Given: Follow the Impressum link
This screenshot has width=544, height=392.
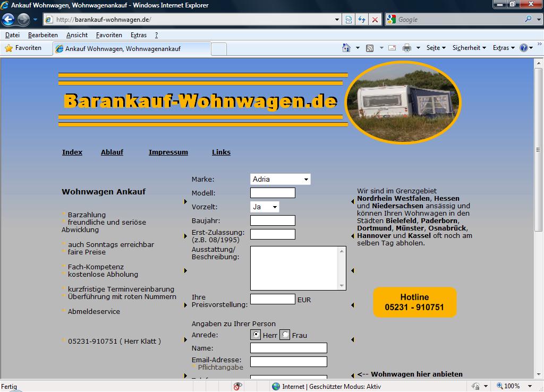Looking at the screenshot, I should tap(168, 152).
